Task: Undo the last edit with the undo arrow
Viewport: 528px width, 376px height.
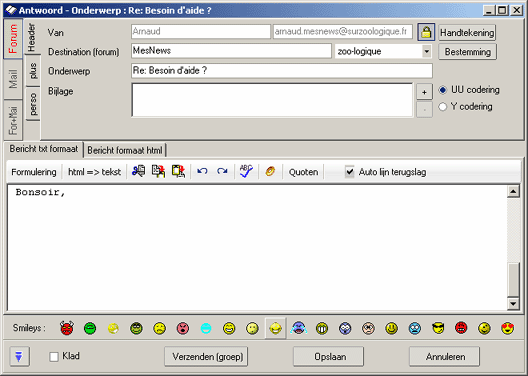Action: pos(202,171)
